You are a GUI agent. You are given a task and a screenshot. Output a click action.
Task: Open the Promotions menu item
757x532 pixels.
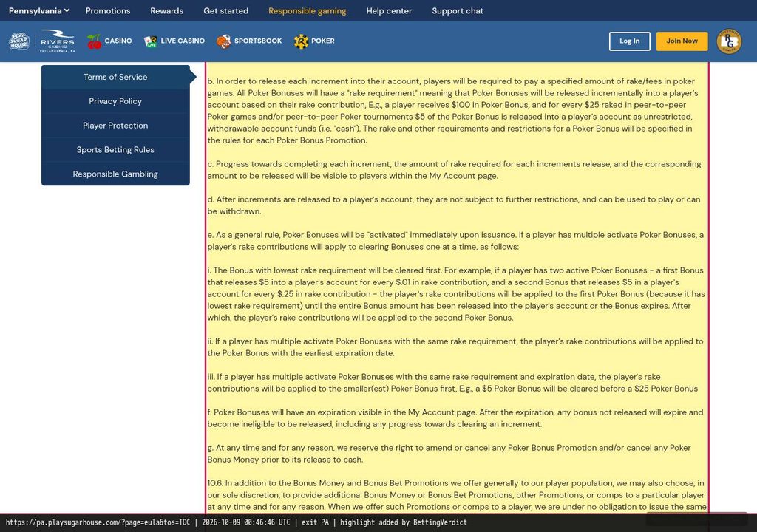(x=108, y=10)
